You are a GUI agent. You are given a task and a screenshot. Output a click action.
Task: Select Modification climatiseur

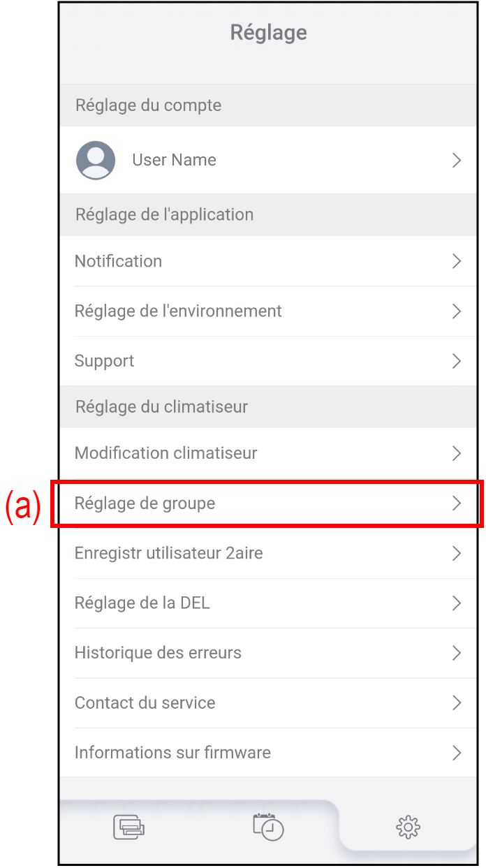click(166, 453)
